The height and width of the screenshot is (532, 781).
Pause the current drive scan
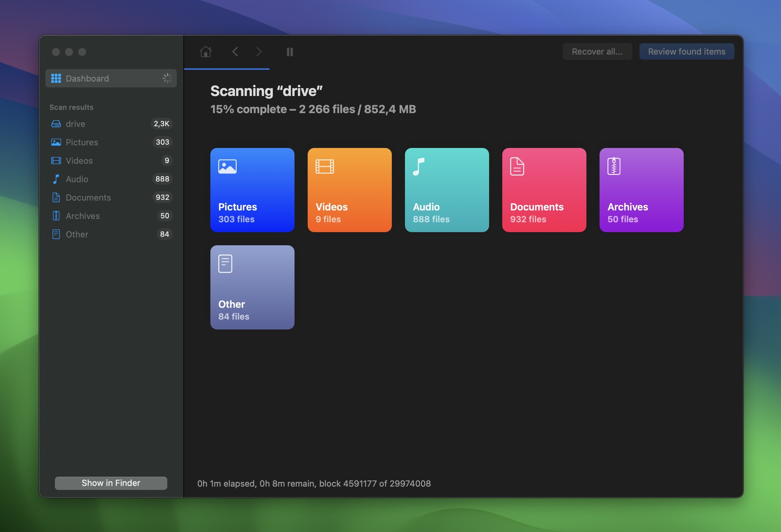coord(290,51)
